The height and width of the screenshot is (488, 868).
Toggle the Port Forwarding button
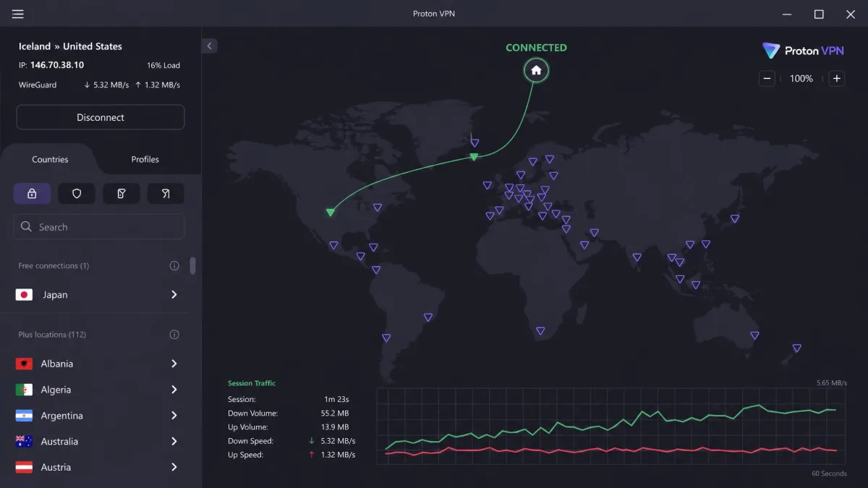point(166,193)
